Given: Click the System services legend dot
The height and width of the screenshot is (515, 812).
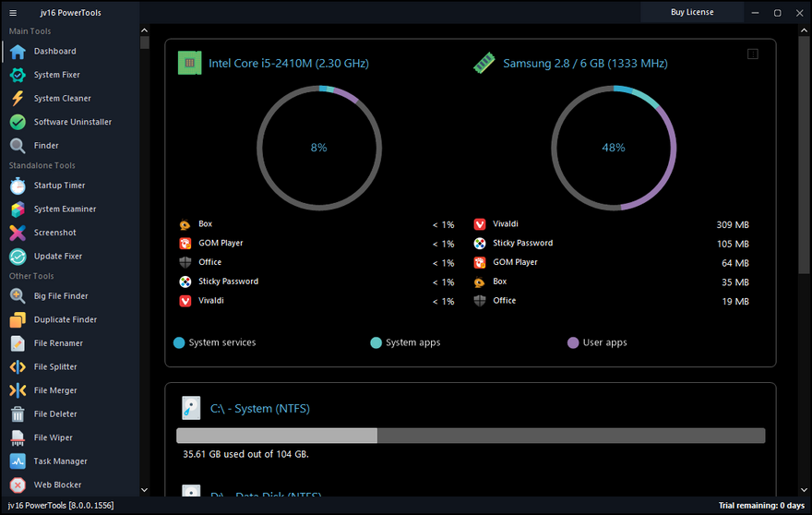Looking at the screenshot, I should click(179, 343).
